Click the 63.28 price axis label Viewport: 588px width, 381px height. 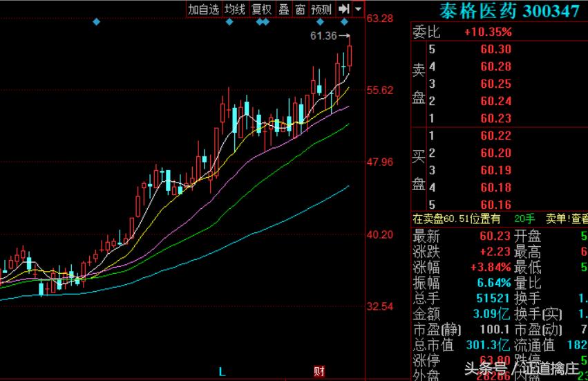[x=380, y=18]
